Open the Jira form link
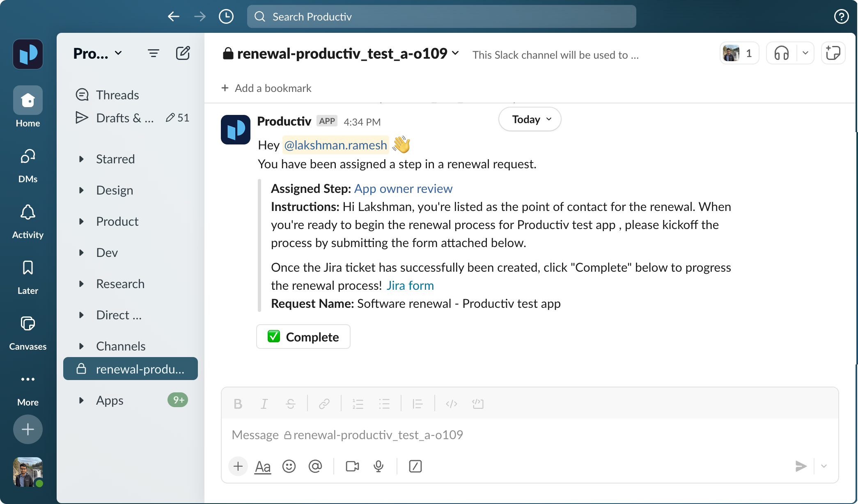 pos(410,286)
